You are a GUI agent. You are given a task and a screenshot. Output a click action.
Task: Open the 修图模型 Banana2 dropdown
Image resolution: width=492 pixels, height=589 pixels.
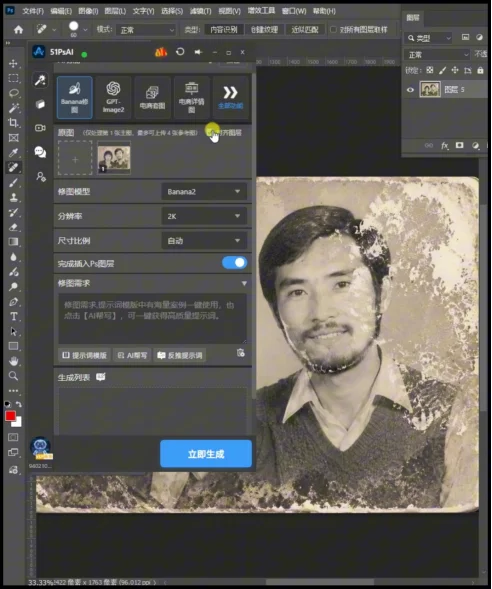pos(204,192)
